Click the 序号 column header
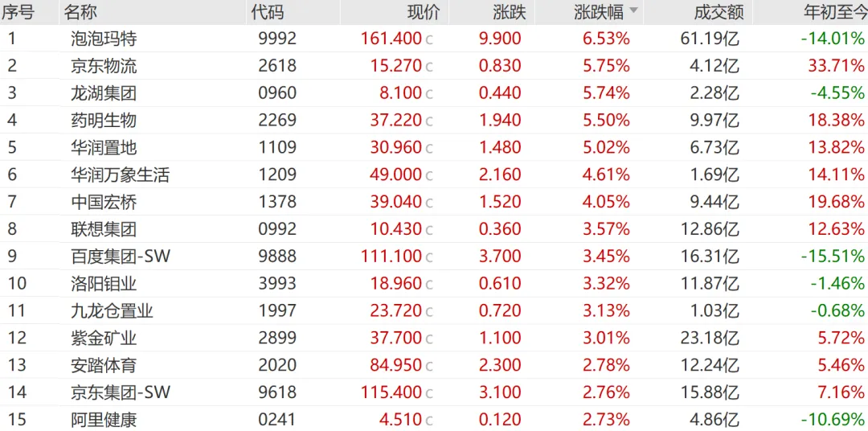The image size is (868, 431). tap(18, 12)
